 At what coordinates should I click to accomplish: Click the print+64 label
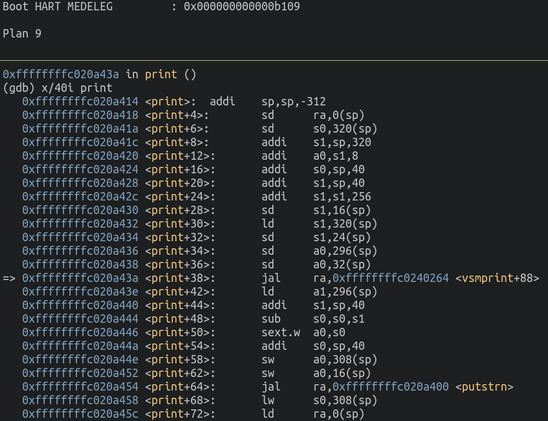point(180,387)
